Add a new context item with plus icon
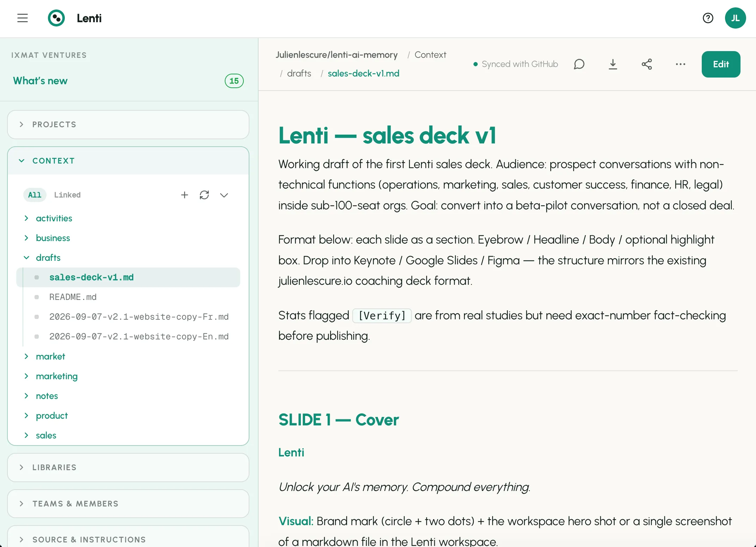Image resolution: width=756 pixels, height=547 pixels. [x=185, y=195]
